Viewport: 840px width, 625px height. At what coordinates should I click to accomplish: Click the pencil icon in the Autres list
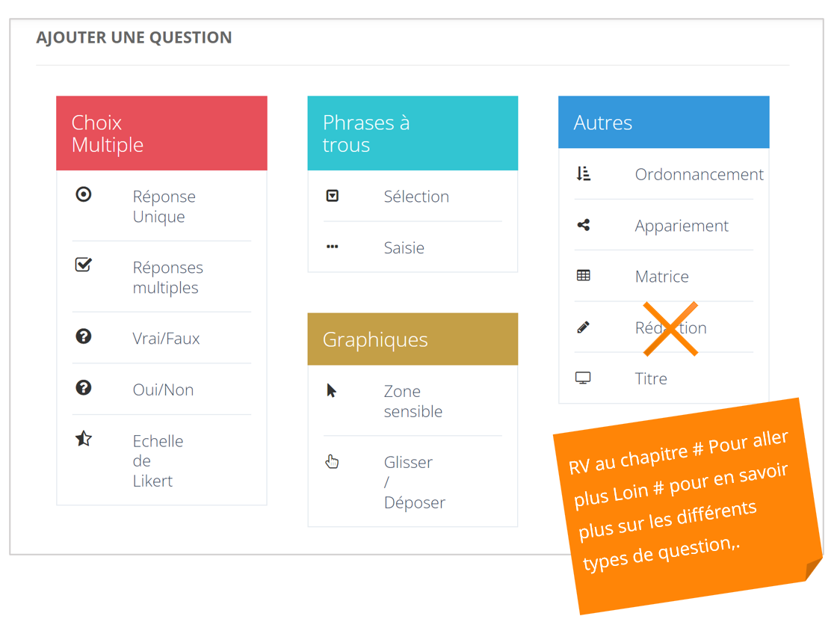[x=584, y=327]
